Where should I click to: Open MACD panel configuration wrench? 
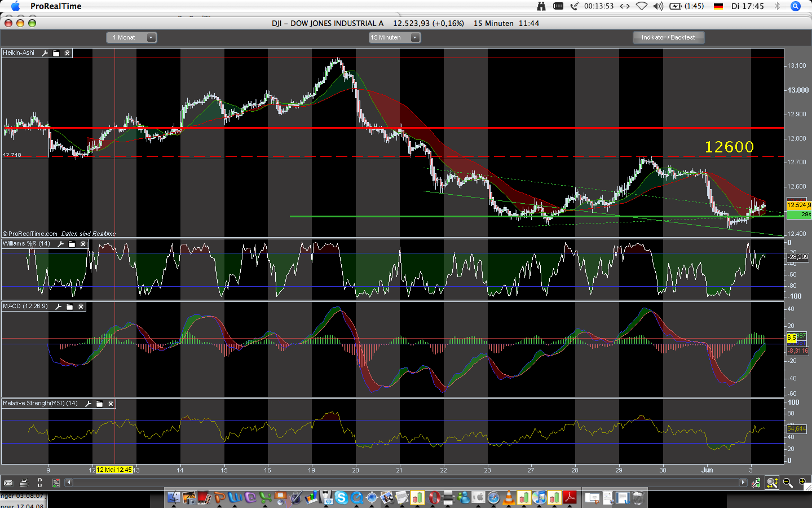pyautogui.click(x=59, y=306)
